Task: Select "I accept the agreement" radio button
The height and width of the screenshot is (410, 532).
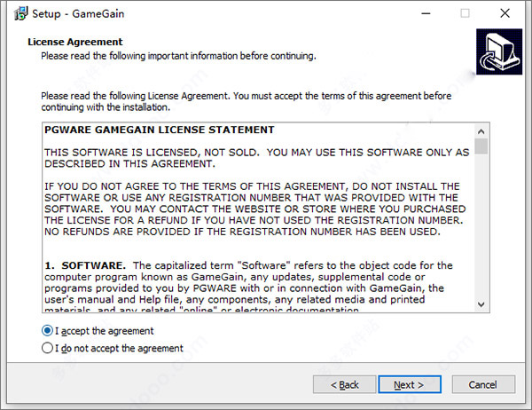Action: pos(48,331)
